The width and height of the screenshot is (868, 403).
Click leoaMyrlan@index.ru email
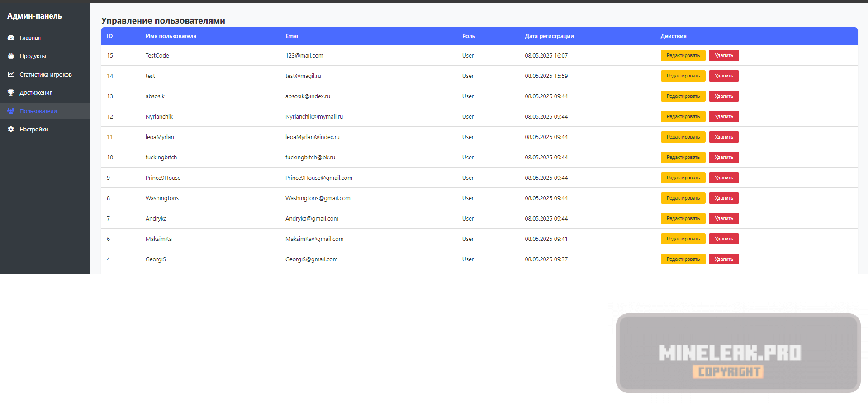coord(313,137)
